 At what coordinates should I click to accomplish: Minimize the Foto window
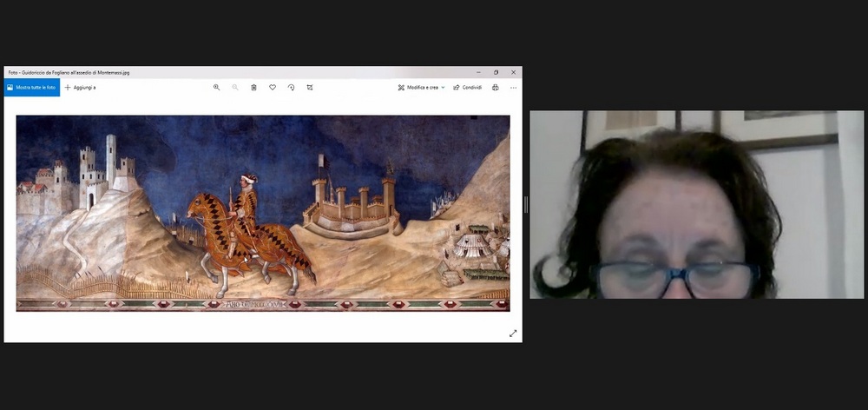(x=479, y=72)
